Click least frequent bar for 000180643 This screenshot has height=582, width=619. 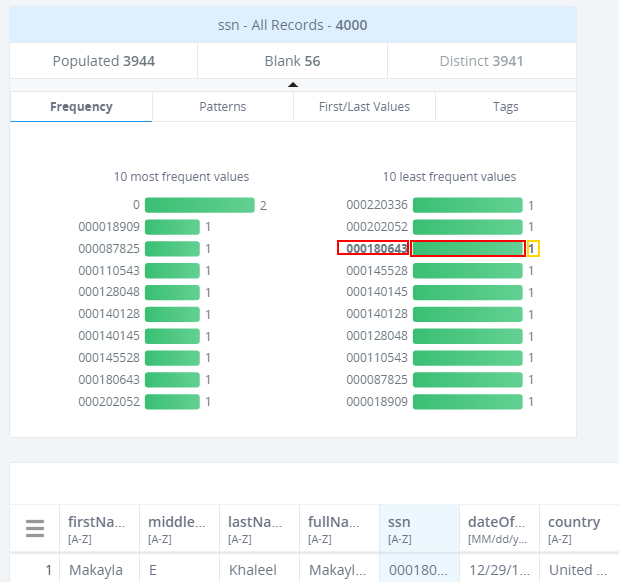click(x=468, y=249)
